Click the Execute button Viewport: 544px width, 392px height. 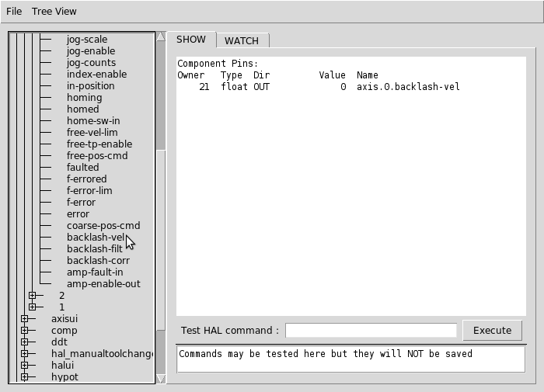click(492, 331)
